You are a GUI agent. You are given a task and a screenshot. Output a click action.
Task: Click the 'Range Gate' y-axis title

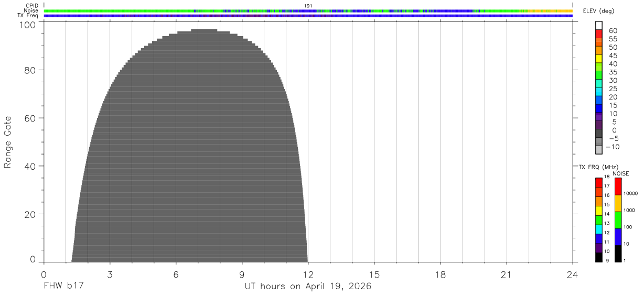[8, 142]
